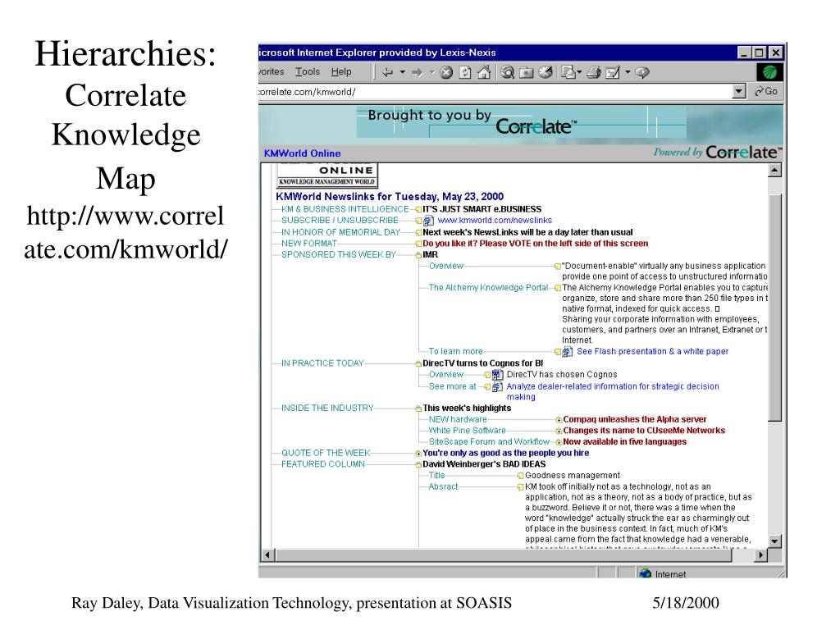Expand You're only as good quote node

(x=418, y=453)
